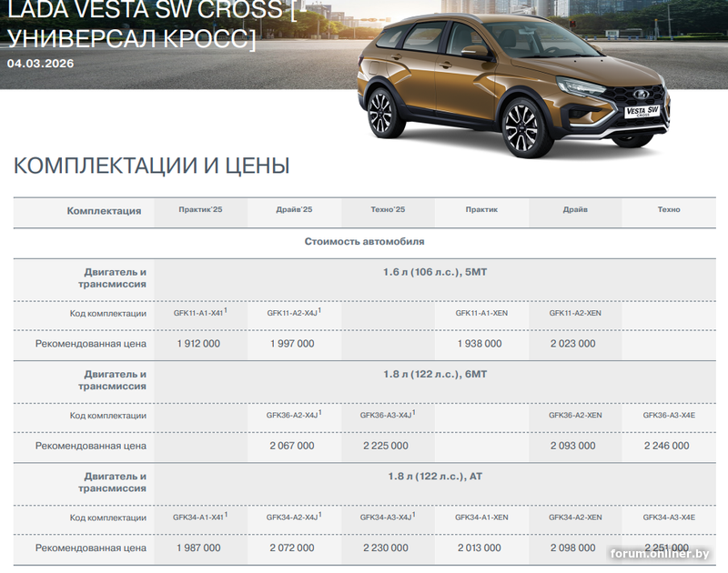Image resolution: width=728 pixels, height=573 pixels.
Task: Click code GFK36-A3-X4J
Action: [388, 415]
